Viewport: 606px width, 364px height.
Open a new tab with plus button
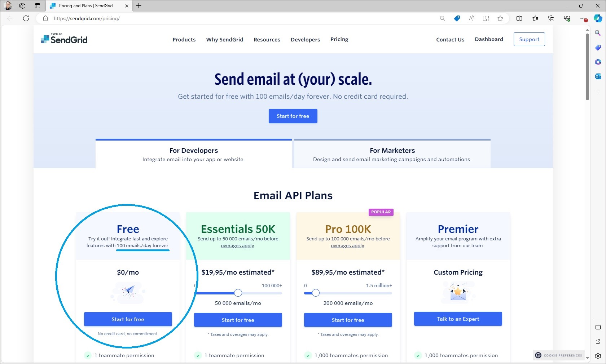tap(139, 5)
